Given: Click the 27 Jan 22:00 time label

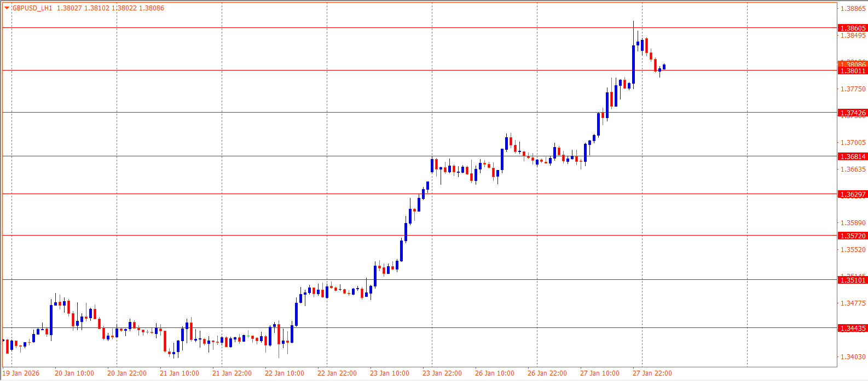Looking at the screenshot, I should point(652,373).
